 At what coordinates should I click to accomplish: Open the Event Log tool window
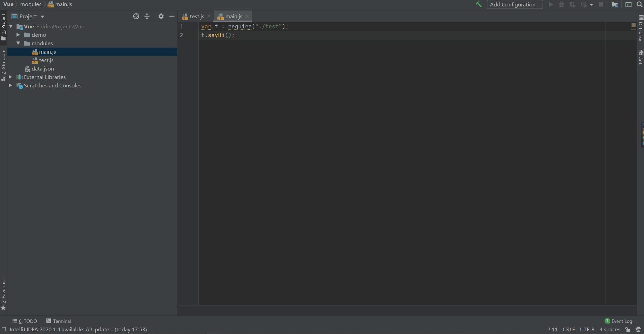pos(618,321)
